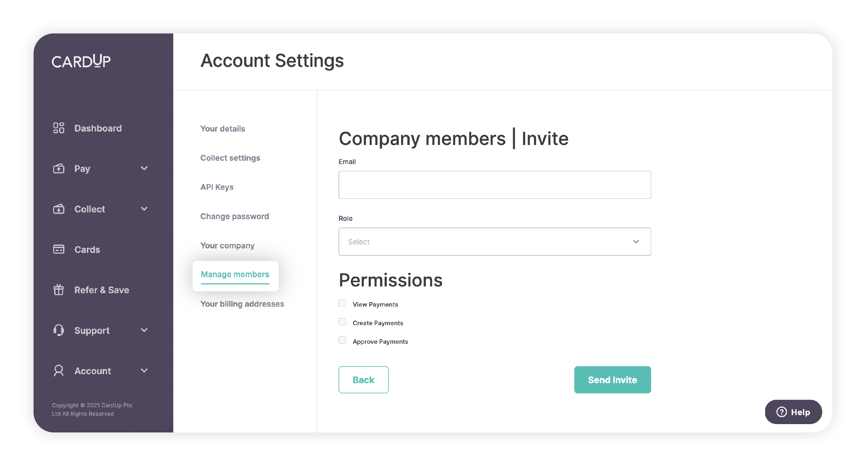Switch to the API Keys section
Viewport: 868px width, 467px height.
click(x=217, y=187)
